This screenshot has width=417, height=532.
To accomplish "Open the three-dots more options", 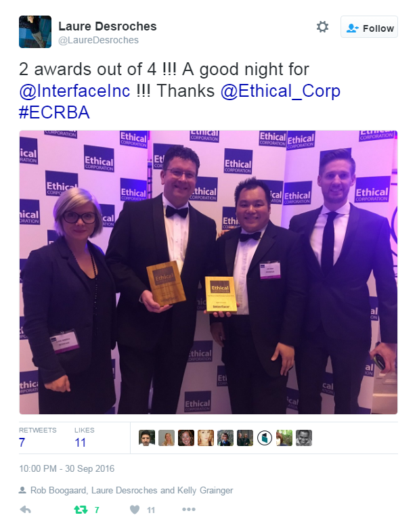I will pos(189,509).
